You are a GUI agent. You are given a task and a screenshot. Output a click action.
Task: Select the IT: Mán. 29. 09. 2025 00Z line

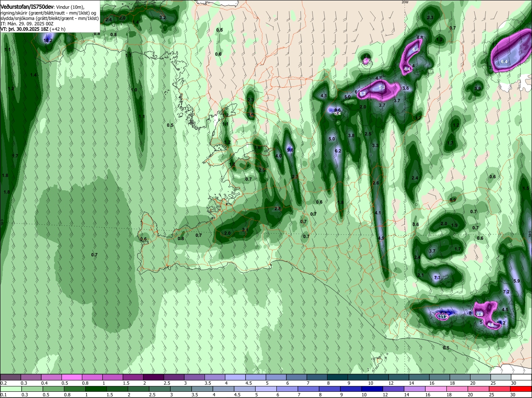27,24
